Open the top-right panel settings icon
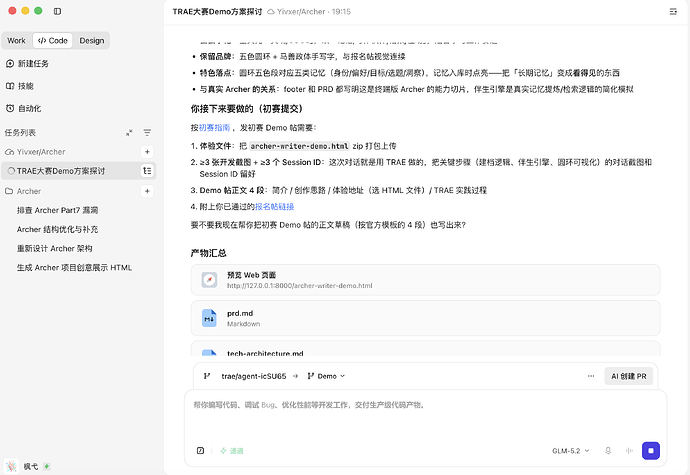690x475 pixels. (673, 11)
